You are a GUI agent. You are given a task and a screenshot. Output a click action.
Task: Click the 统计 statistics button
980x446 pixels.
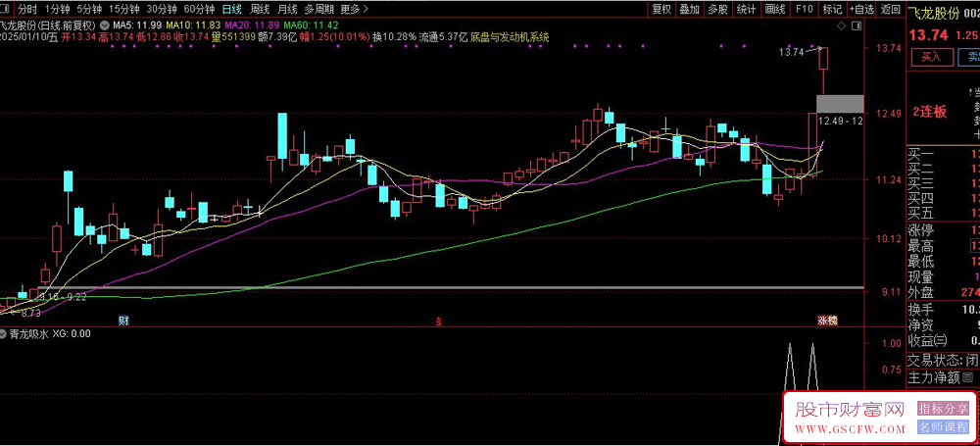coord(746,9)
